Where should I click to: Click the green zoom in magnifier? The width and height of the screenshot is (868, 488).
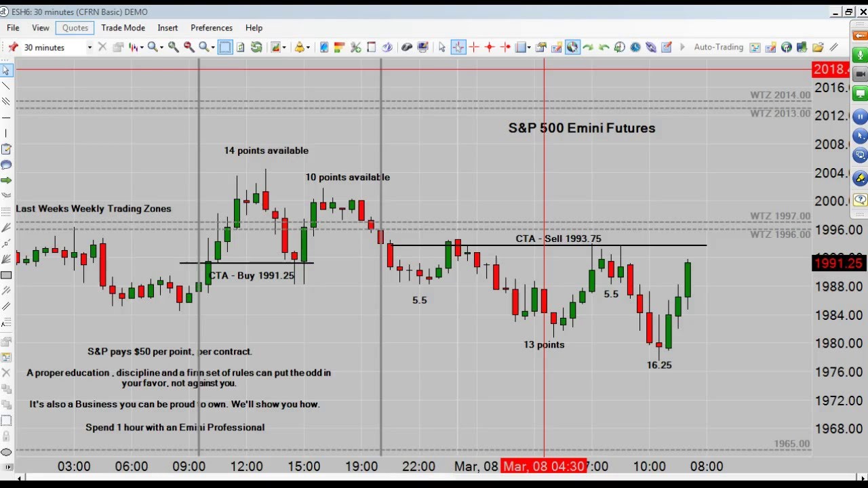click(x=174, y=47)
